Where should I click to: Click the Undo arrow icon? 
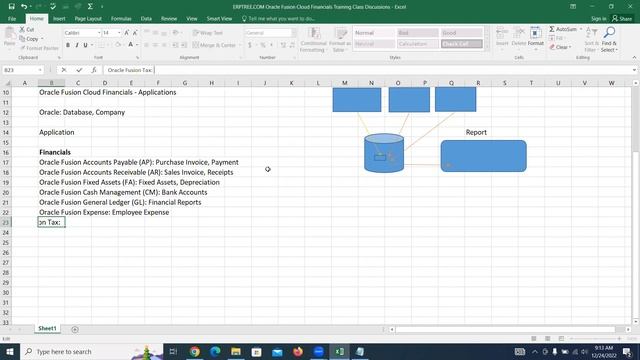[x=24, y=7]
